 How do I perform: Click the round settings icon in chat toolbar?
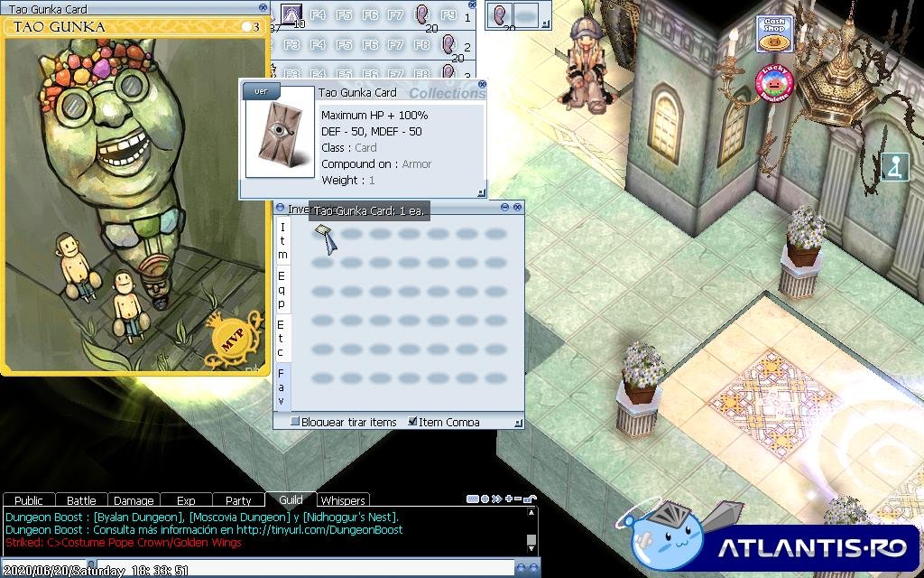(x=485, y=499)
